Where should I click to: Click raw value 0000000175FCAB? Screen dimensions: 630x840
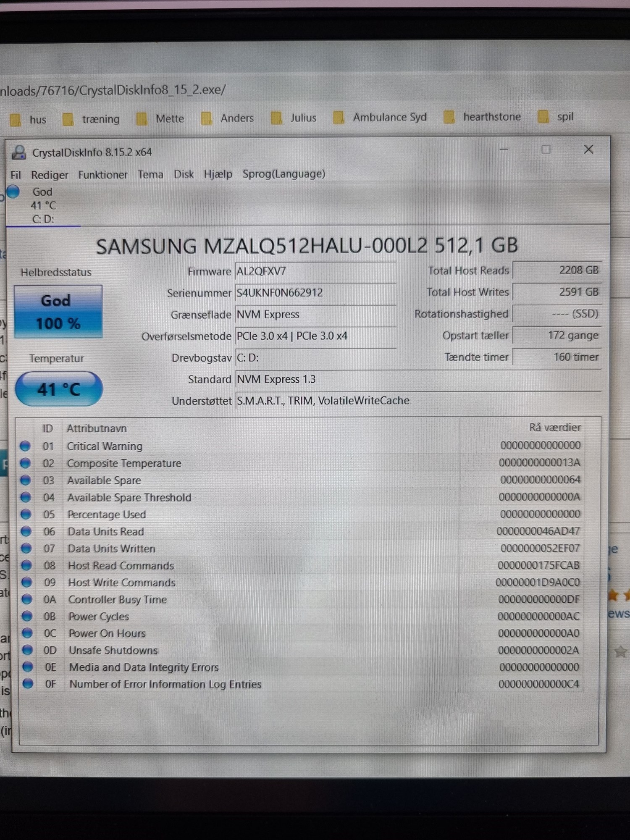538,565
